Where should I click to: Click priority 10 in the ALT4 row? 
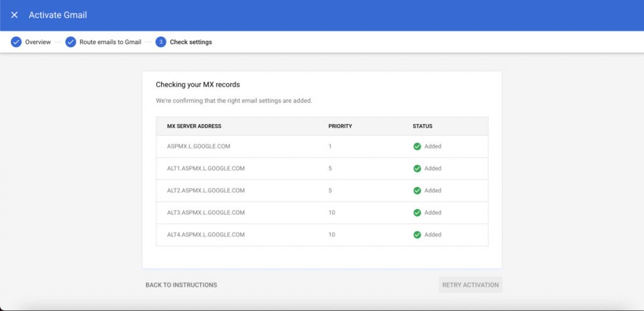[331, 235]
